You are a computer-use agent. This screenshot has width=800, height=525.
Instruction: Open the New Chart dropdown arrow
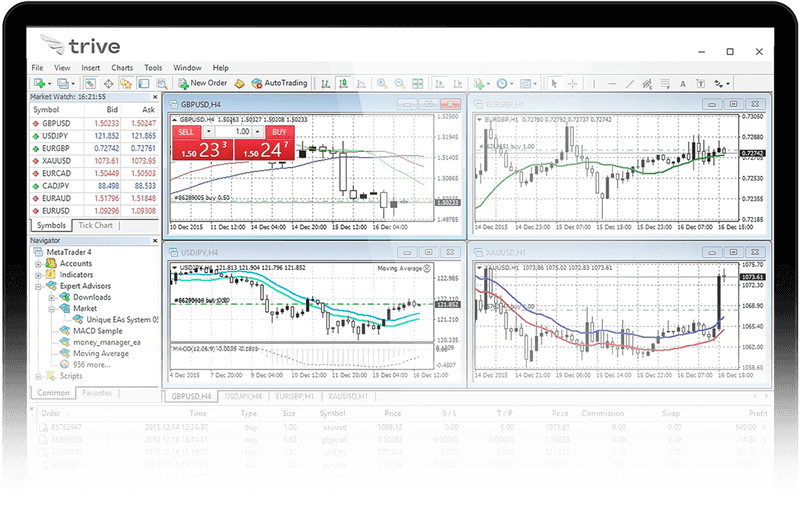(49, 84)
